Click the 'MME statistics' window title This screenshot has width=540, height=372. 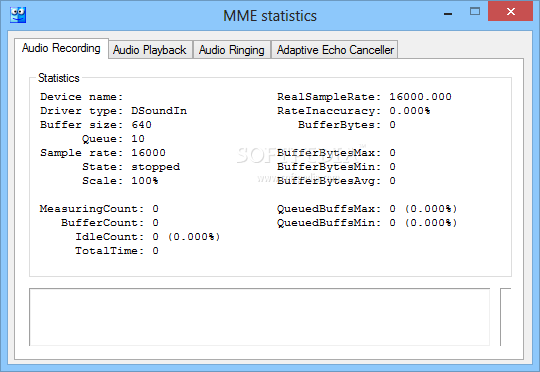point(270,16)
